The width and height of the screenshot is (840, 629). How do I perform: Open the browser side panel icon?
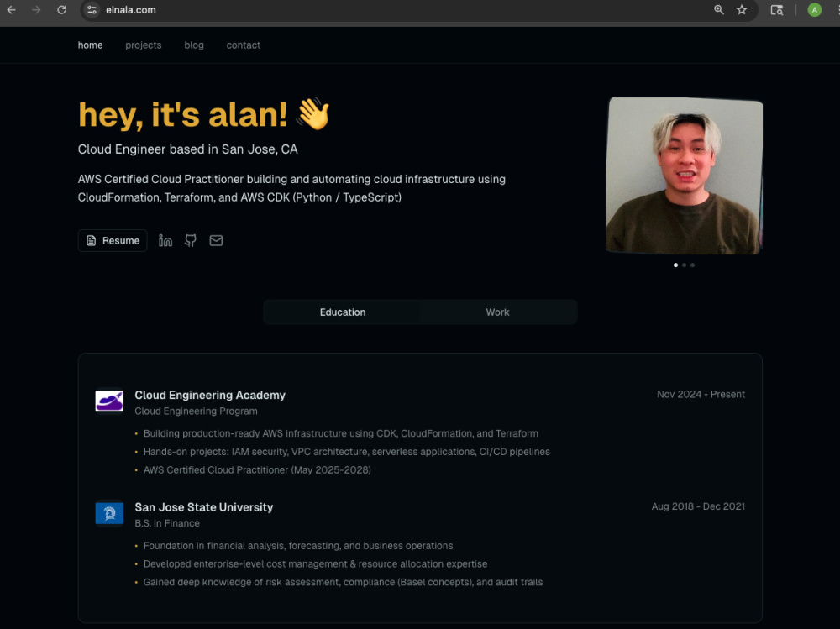[x=776, y=9]
